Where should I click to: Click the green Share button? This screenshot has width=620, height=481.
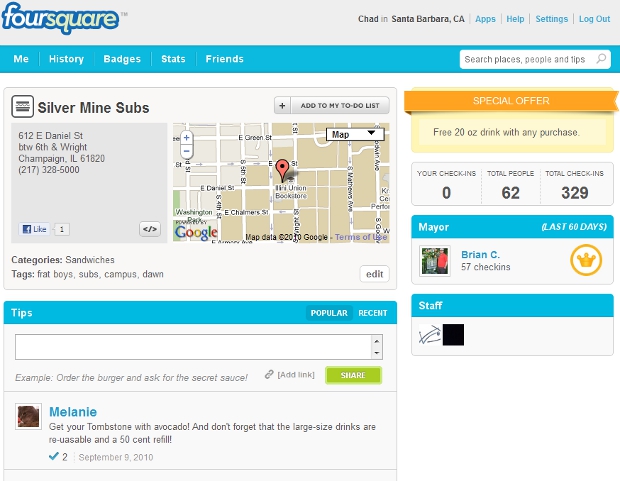[x=353, y=375]
